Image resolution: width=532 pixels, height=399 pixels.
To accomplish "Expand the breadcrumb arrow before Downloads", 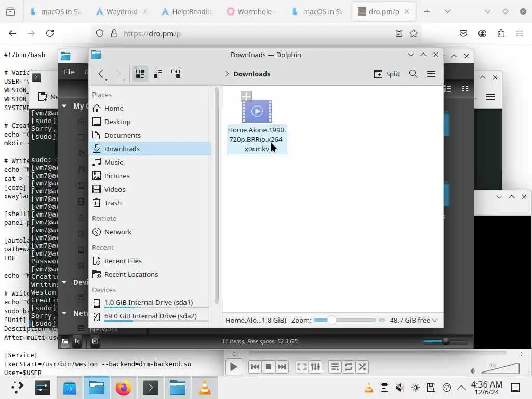I will [227, 74].
